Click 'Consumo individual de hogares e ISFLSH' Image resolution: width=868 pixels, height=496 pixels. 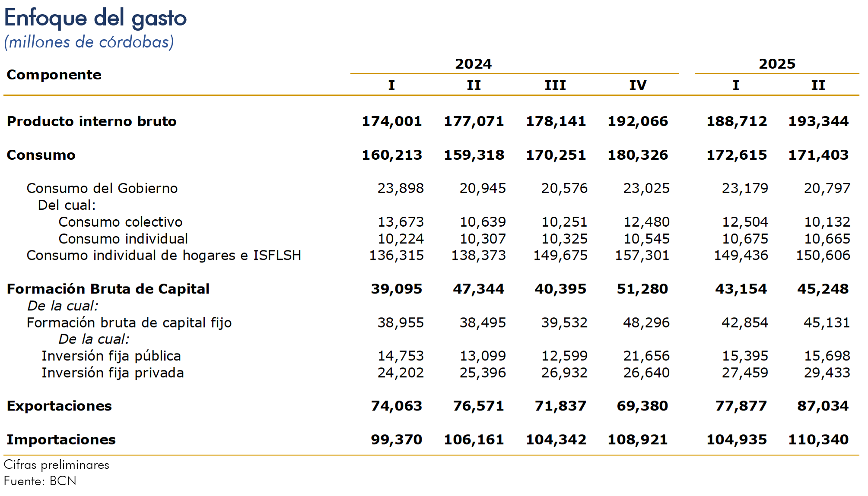(x=164, y=256)
